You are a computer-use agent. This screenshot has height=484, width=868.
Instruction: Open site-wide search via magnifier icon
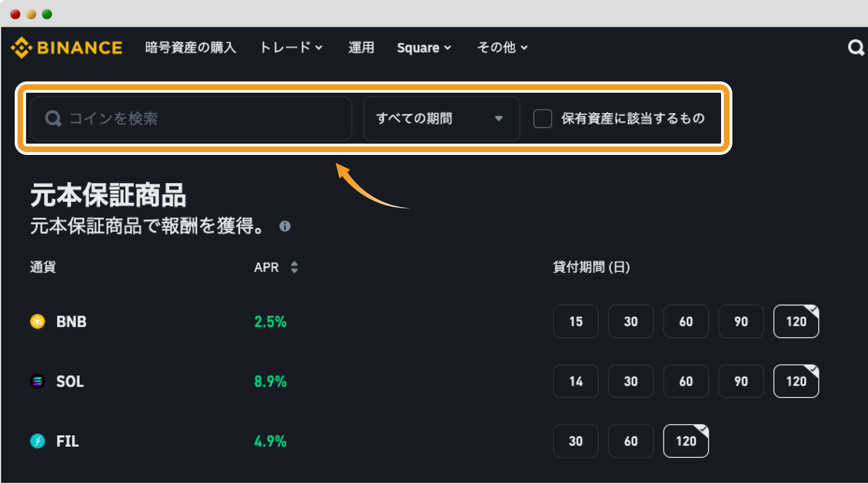click(x=855, y=47)
